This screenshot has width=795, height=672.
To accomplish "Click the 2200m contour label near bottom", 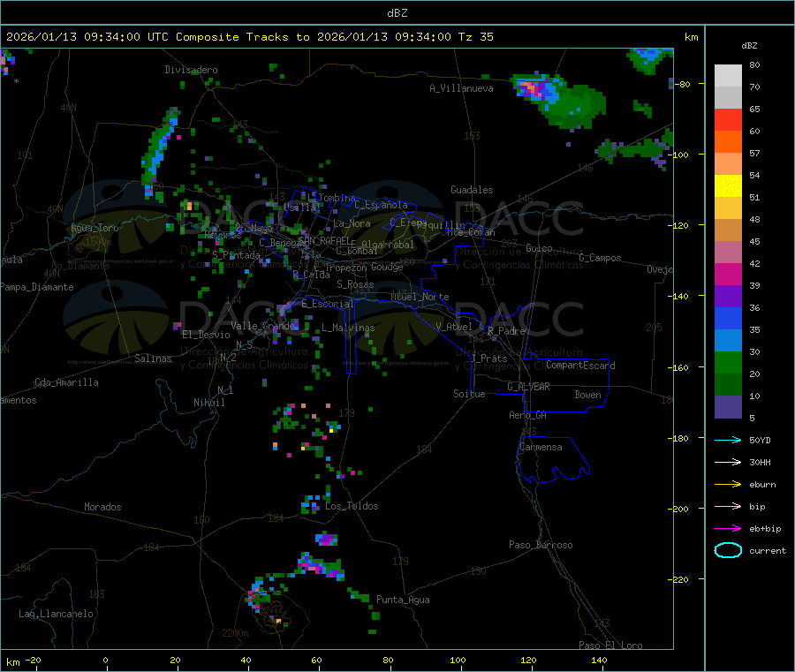I will pyautogui.click(x=235, y=633).
